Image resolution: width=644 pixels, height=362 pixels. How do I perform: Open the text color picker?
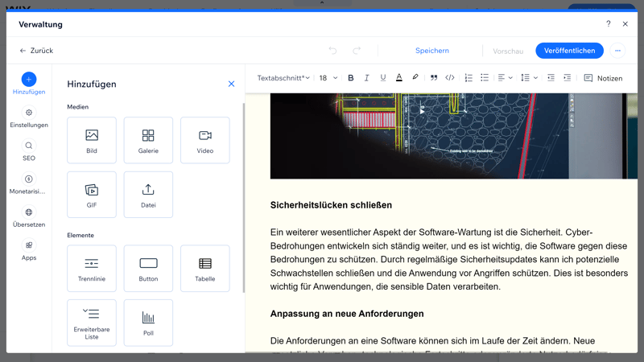click(x=399, y=78)
